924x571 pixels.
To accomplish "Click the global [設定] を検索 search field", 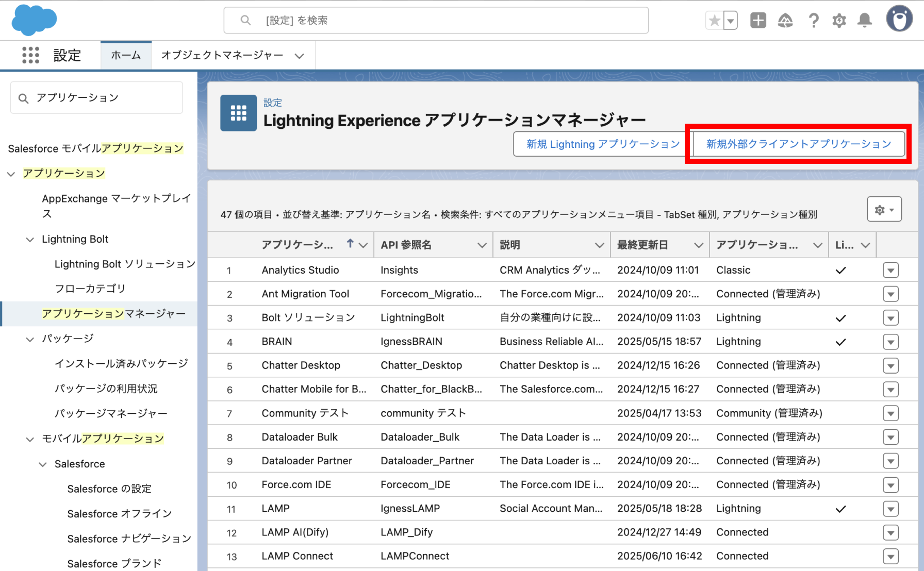I will [436, 21].
